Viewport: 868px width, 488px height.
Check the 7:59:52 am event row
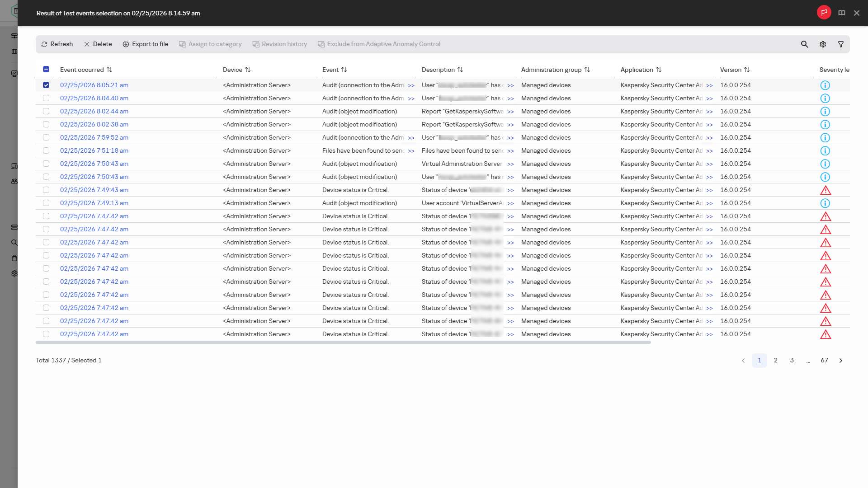tap(46, 137)
